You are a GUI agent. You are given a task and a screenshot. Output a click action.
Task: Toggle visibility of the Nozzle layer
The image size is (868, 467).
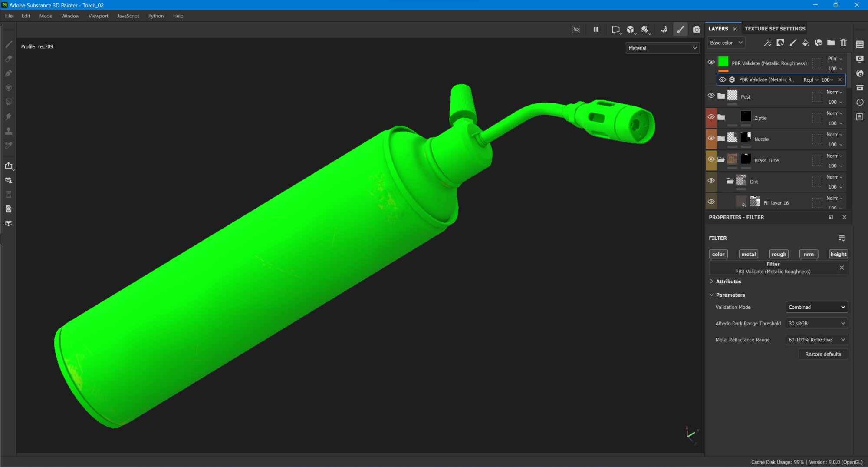coord(711,138)
